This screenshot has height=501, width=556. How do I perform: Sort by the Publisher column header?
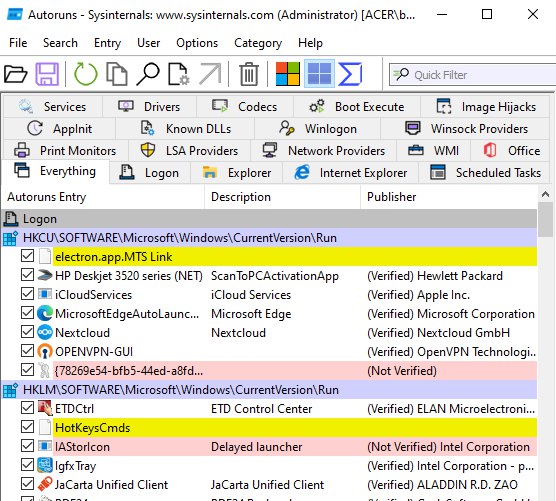click(449, 197)
